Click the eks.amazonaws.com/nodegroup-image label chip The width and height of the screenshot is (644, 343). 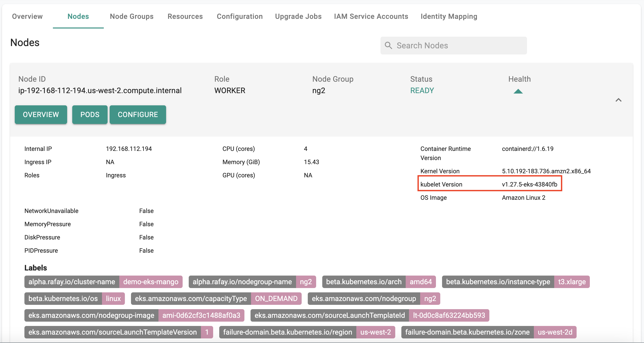click(x=91, y=315)
